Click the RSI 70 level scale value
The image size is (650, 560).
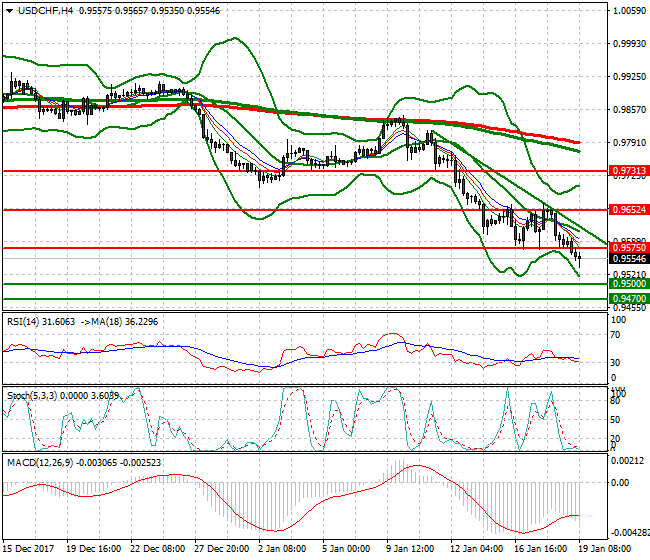point(615,339)
